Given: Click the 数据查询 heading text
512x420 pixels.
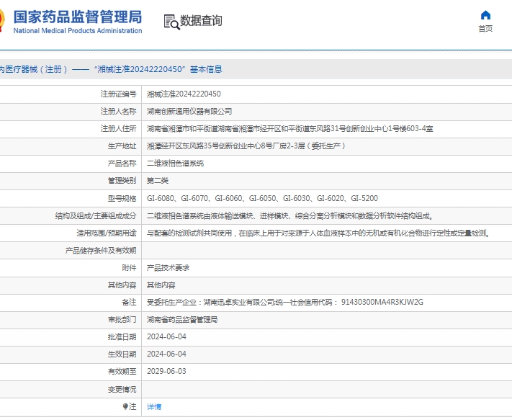Looking at the screenshot, I should 201,21.
